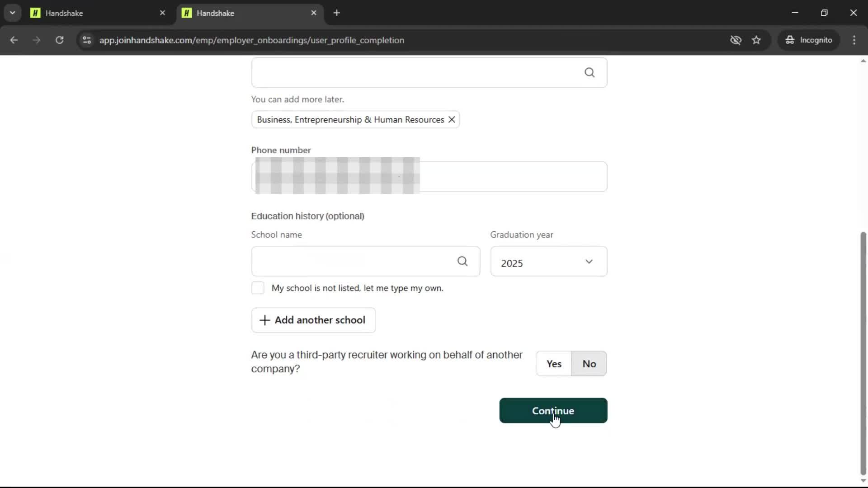Reload the current page
This screenshot has width=868, height=488.
tap(59, 40)
